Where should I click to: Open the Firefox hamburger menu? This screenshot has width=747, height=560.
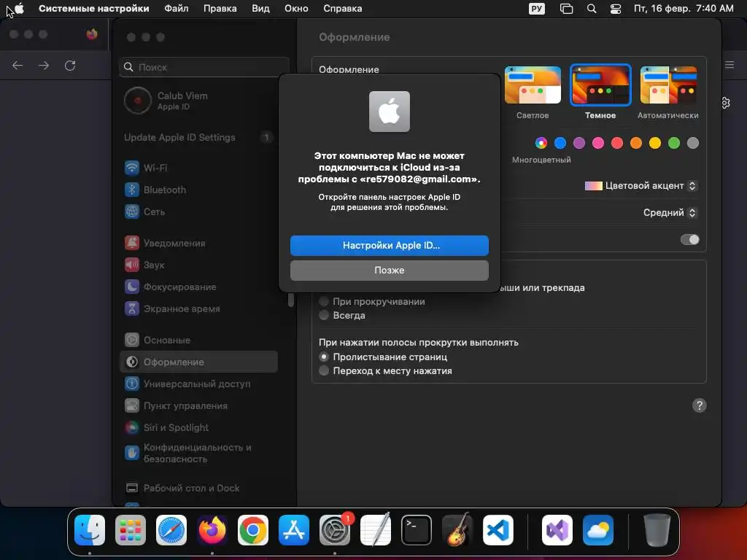click(x=729, y=65)
